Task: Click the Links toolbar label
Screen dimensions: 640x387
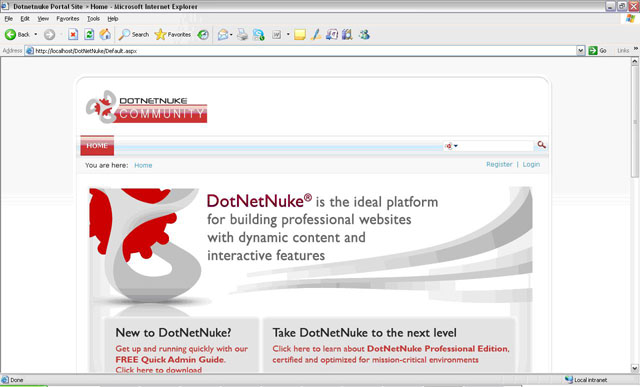Action: coord(623,51)
